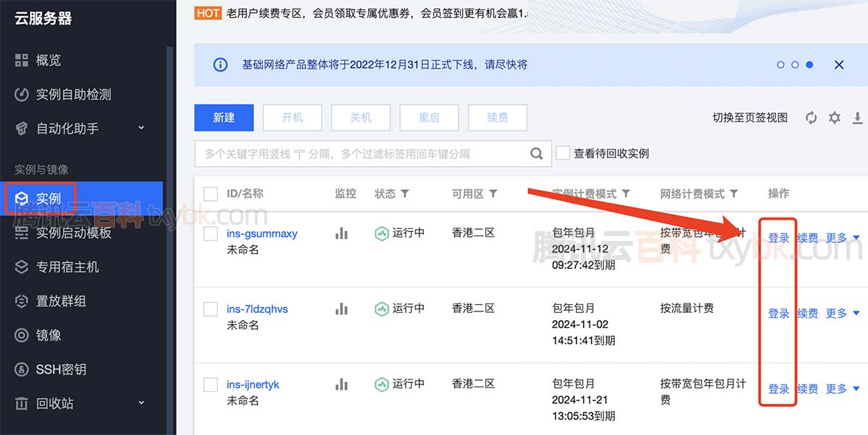Click 续费 for ins-7ldzqhvs
The height and width of the screenshot is (435, 868).
(808, 314)
